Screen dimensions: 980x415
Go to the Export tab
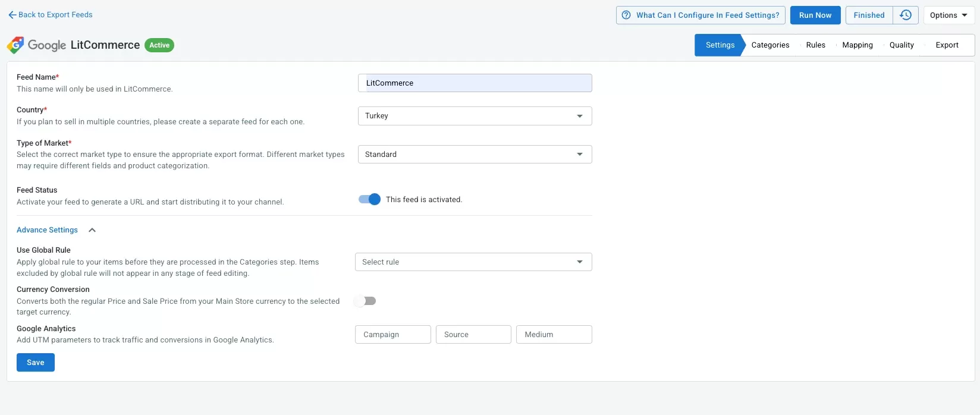pos(947,45)
